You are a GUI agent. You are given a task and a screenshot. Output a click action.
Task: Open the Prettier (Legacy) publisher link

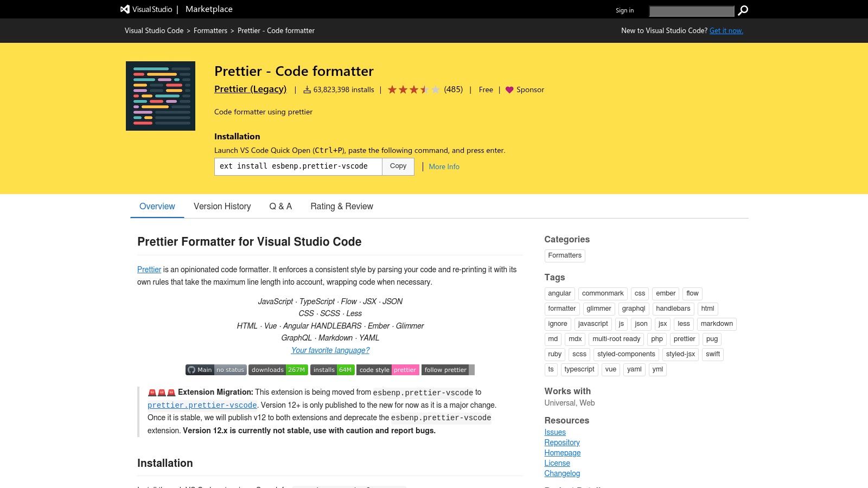[x=250, y=89]
